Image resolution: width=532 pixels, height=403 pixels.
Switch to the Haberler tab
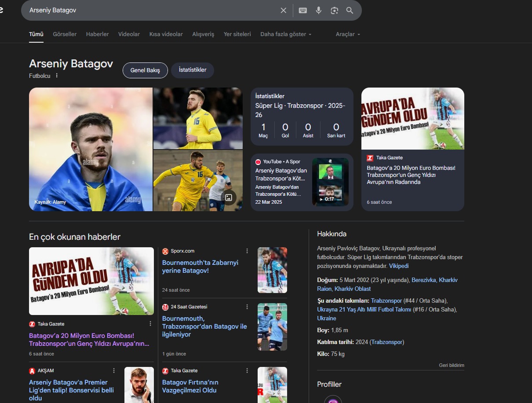click(x=97, y=34)
